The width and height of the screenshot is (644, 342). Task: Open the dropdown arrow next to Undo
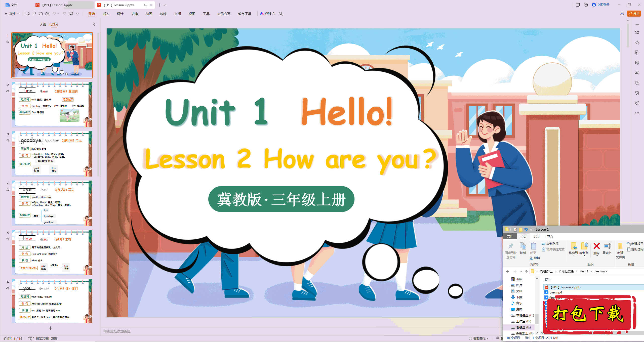[58, 14]
